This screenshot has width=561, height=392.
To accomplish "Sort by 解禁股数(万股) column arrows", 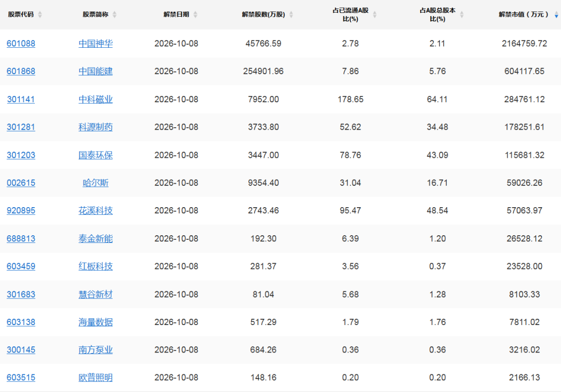I will tap(291, 15).
